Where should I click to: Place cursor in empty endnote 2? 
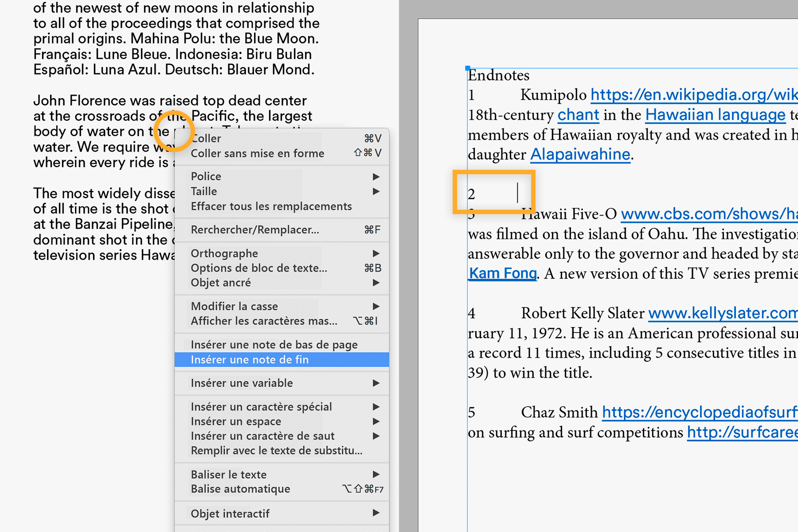(517, 193)
